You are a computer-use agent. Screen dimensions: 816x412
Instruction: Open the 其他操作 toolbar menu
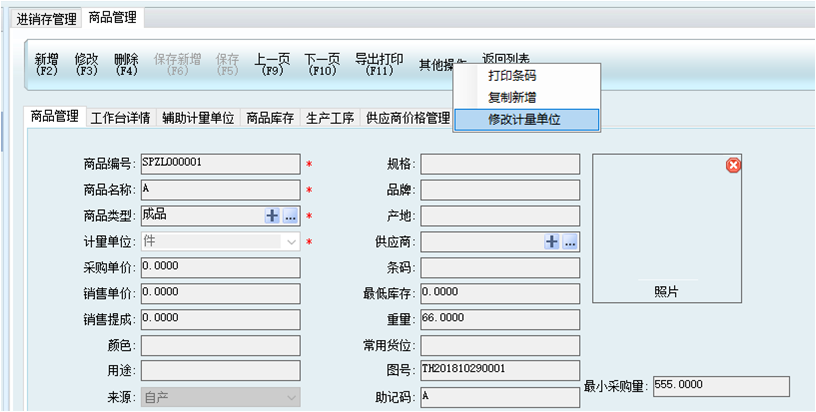coord(442,65)
